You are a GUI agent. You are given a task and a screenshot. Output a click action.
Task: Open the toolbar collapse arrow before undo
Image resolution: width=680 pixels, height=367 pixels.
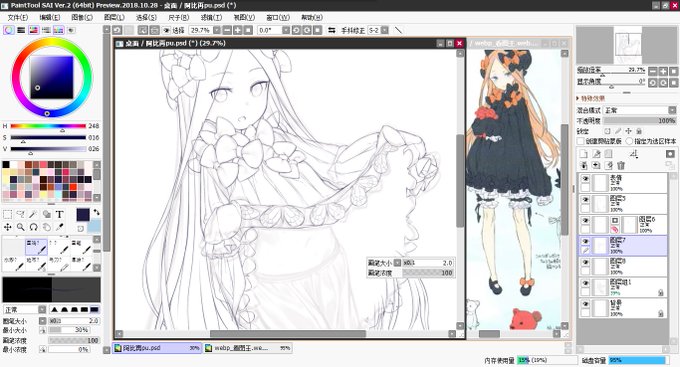pos(107,30)
